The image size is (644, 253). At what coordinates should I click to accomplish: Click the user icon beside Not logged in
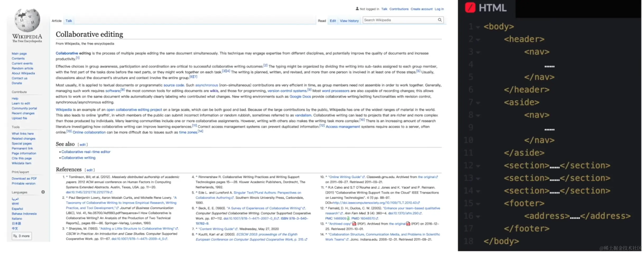coord(357,9)
